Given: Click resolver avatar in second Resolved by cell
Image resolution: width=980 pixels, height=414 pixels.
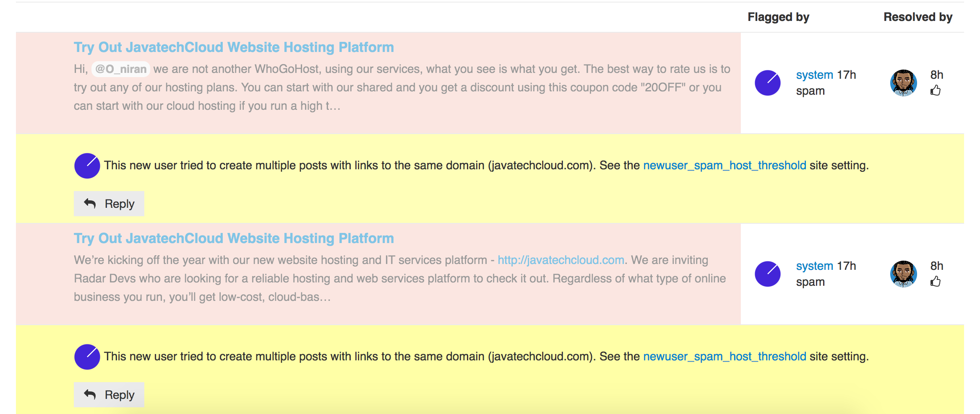Looking at the screenshot, I should [904, 274].
